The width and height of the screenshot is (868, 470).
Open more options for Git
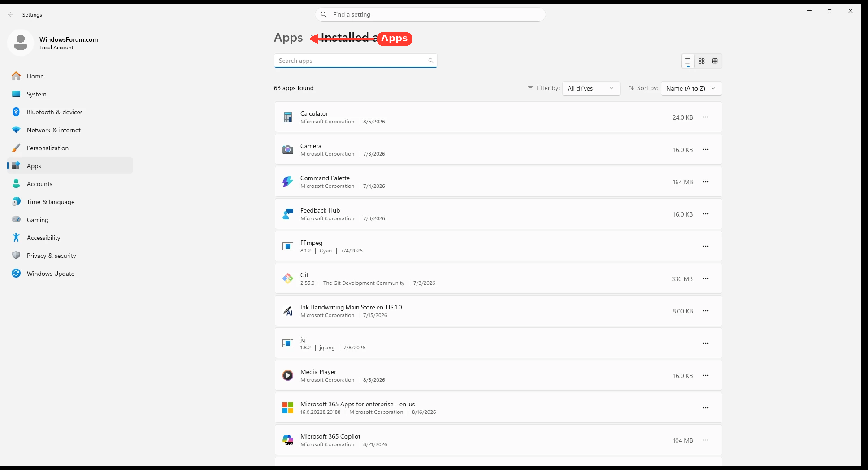(706, 279)
